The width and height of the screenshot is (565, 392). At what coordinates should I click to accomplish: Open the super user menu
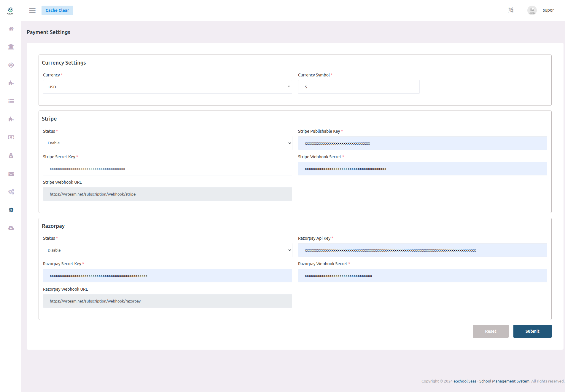(x=548, y=10)
